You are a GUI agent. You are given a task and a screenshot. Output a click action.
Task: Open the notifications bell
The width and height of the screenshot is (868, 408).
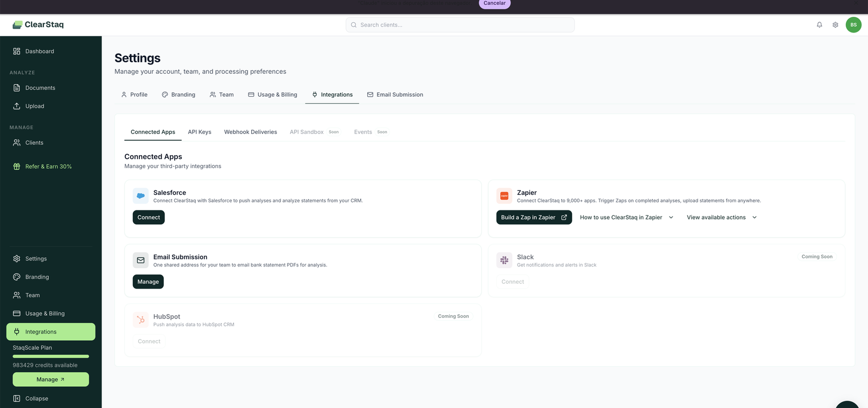click(x=819, y=24)
